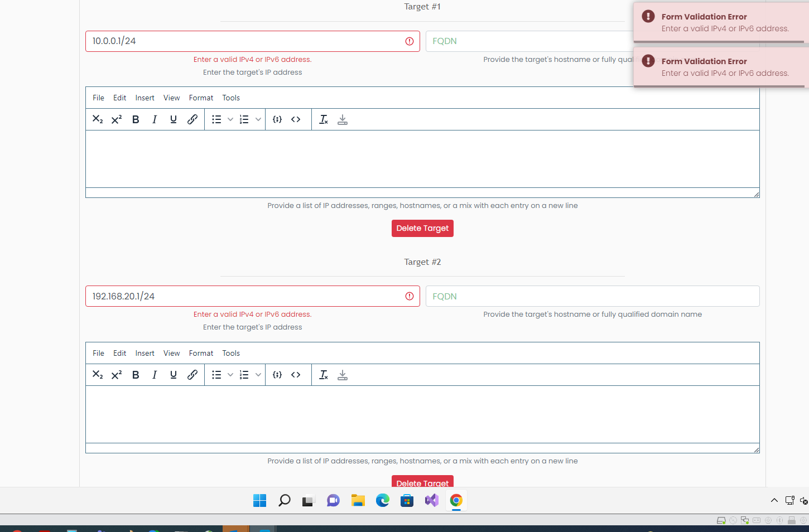Expand the numbered list style dropdown in editor one
Viewport: 809px width, 532px height.
(258, 119)
